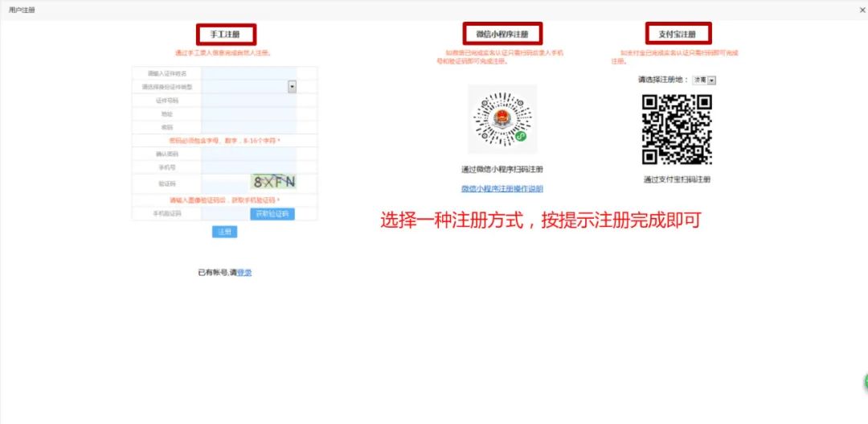Open the 登录 login link

[x=244, y=273]
